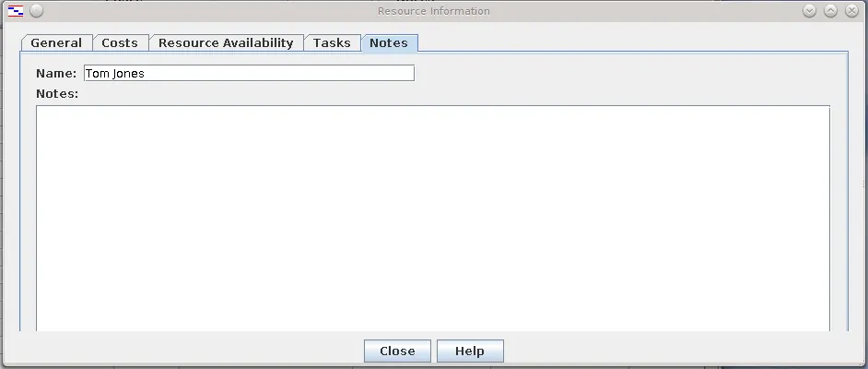868x369 pixels.
Task: Switch to the General tab
Action: pos(56,43)
